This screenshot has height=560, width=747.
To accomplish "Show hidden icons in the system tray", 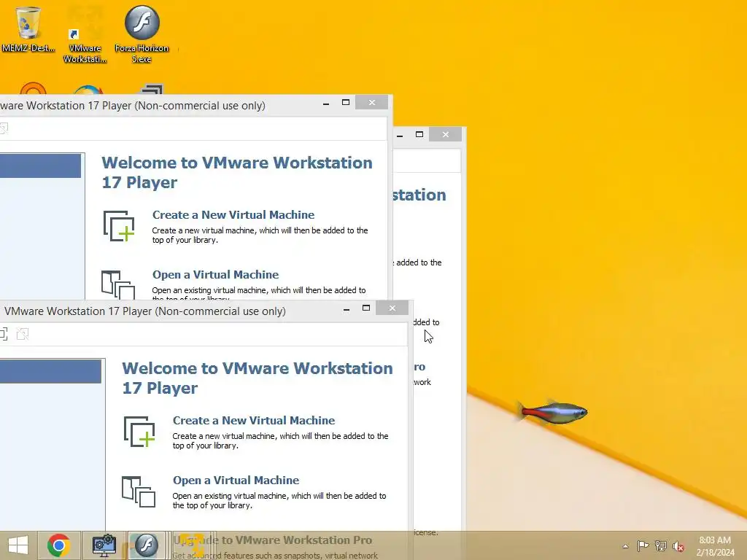I will pyautogui.click(x=625, y=546).
